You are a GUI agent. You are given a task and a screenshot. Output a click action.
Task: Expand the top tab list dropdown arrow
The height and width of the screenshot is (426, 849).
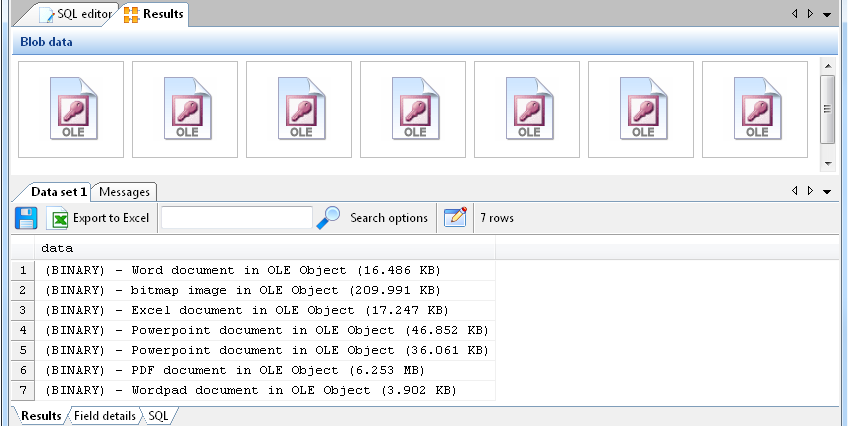click(x=827, y=14)
